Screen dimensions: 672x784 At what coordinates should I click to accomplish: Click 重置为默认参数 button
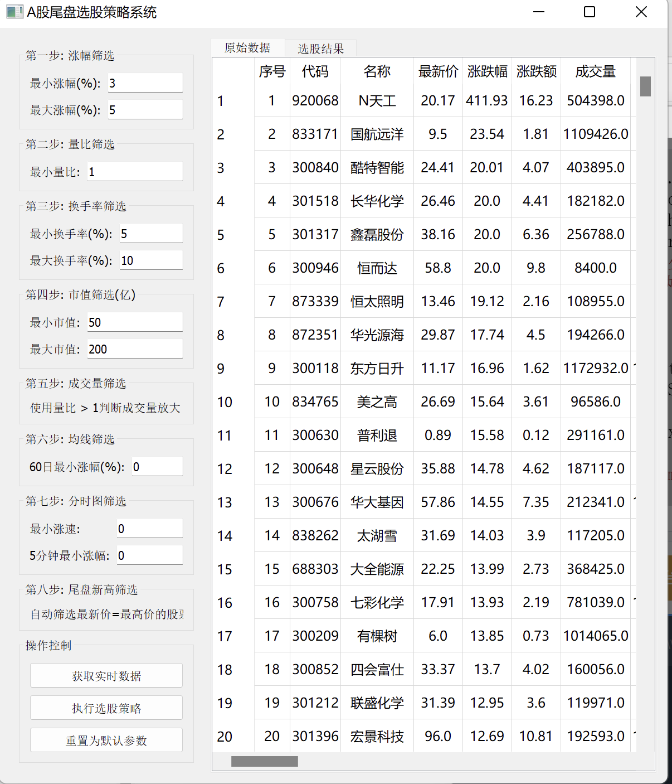click(x=106, y=741)
